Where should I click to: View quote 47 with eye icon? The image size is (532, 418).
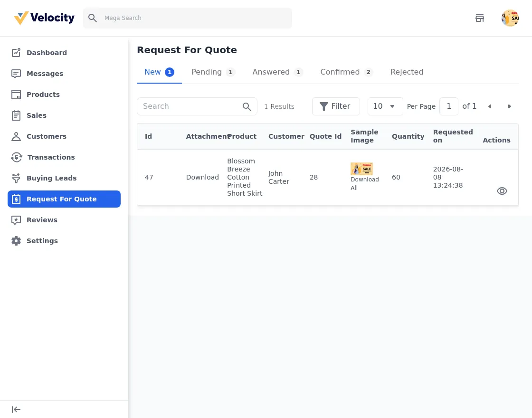tap(502, 191)
